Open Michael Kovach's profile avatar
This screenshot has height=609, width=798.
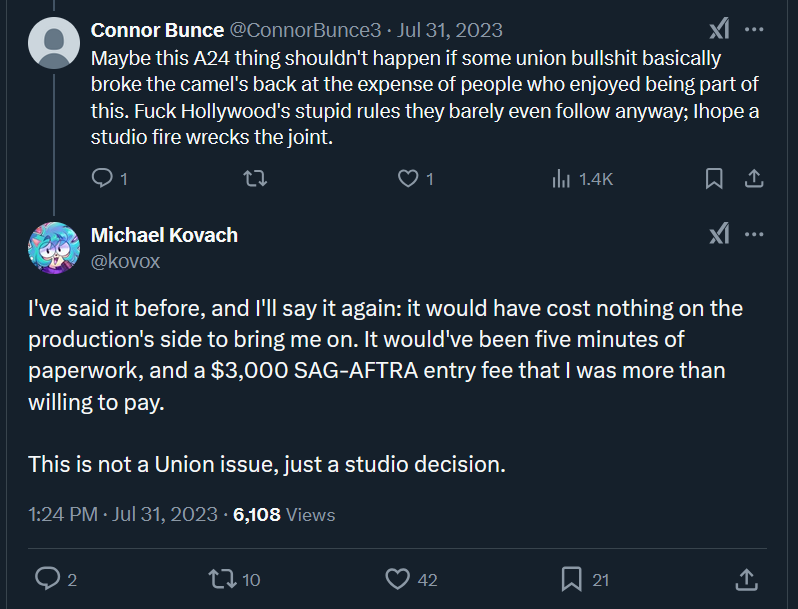point(54,248)
